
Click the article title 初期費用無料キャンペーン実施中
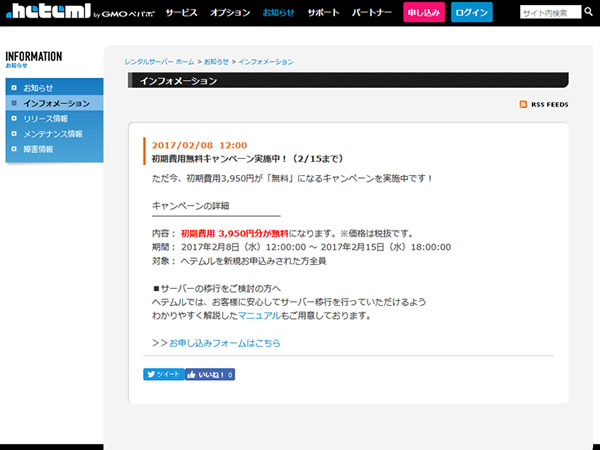[x=248, y=158]
